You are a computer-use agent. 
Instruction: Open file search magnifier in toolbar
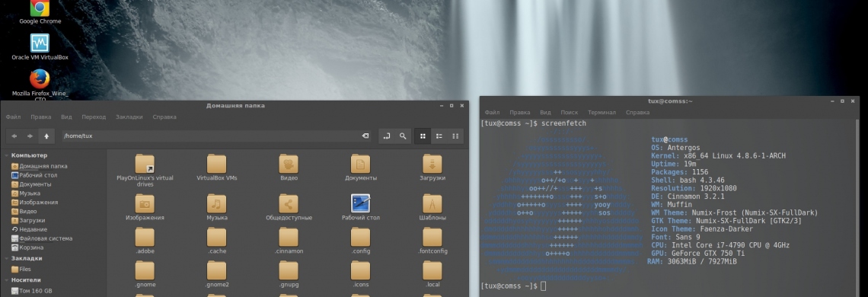coord(403,136)
